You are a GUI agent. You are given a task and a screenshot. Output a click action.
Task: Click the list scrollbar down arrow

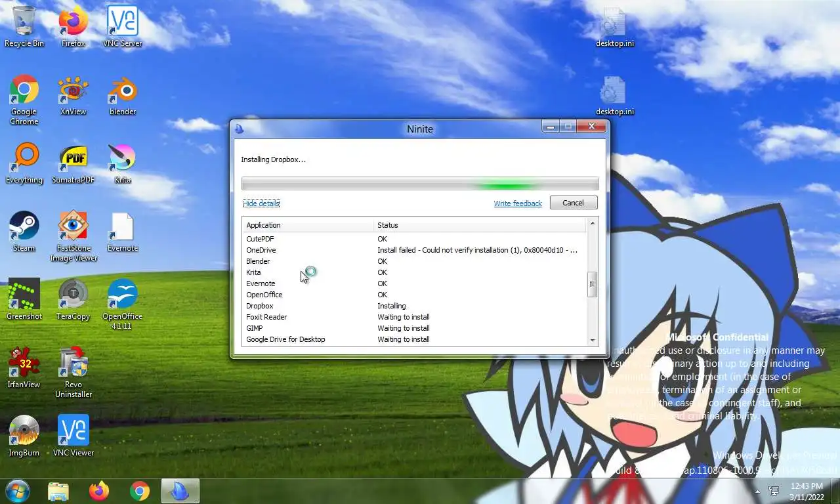click(593, 340)
